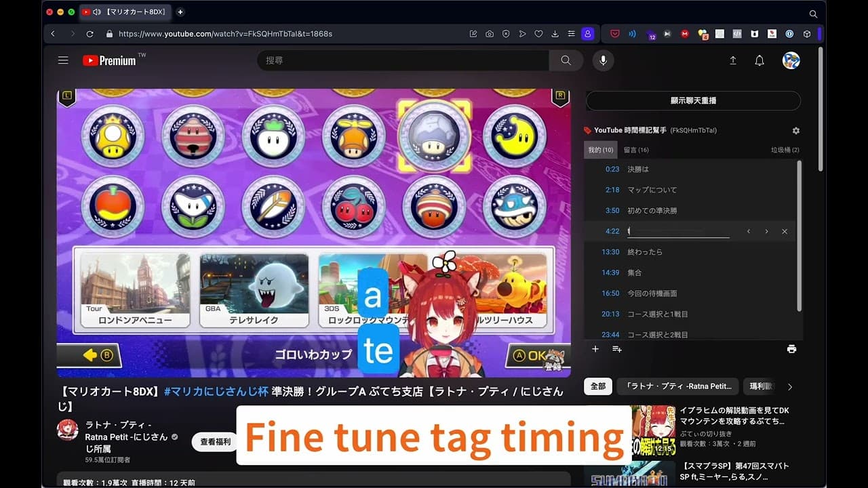
Task: Open extension with 12 badge
Action: 651,34
